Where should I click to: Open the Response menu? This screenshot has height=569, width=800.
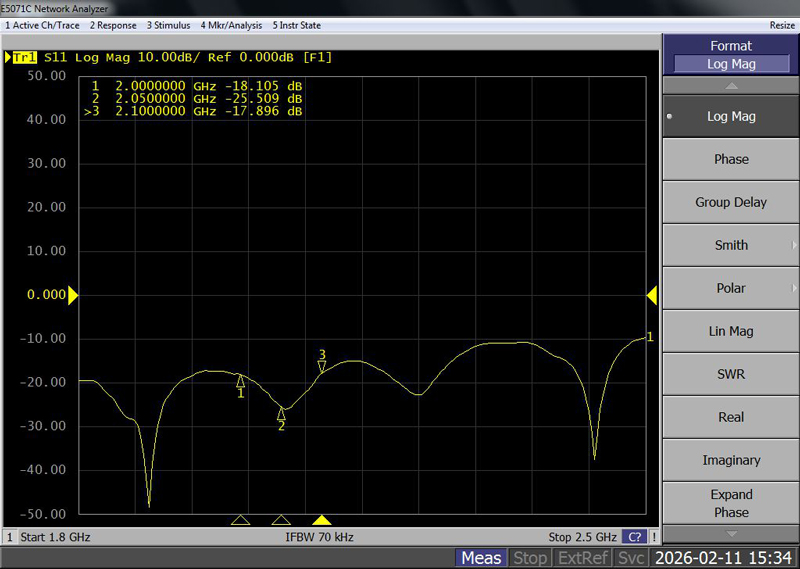coord(113,25)
